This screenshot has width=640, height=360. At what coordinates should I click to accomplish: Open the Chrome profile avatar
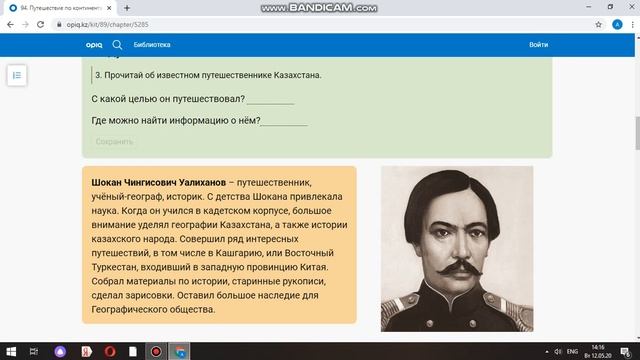pyautogui.click(x=617, y=24)
